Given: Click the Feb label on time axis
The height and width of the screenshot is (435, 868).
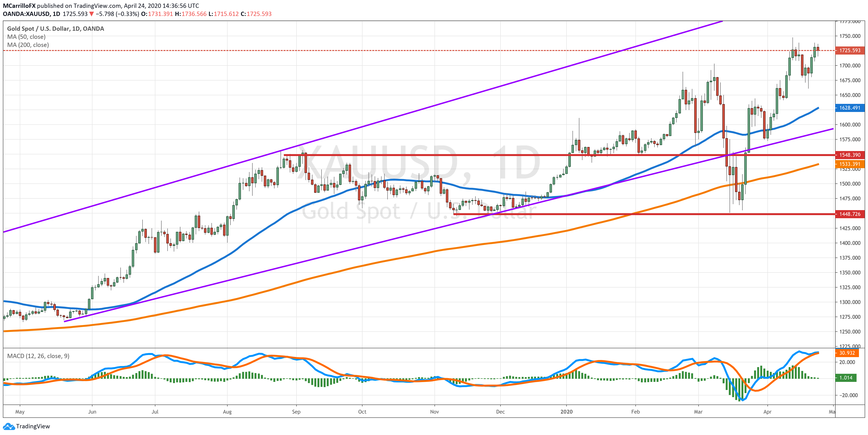Looking at the screenshot, I should click(635, 412).
